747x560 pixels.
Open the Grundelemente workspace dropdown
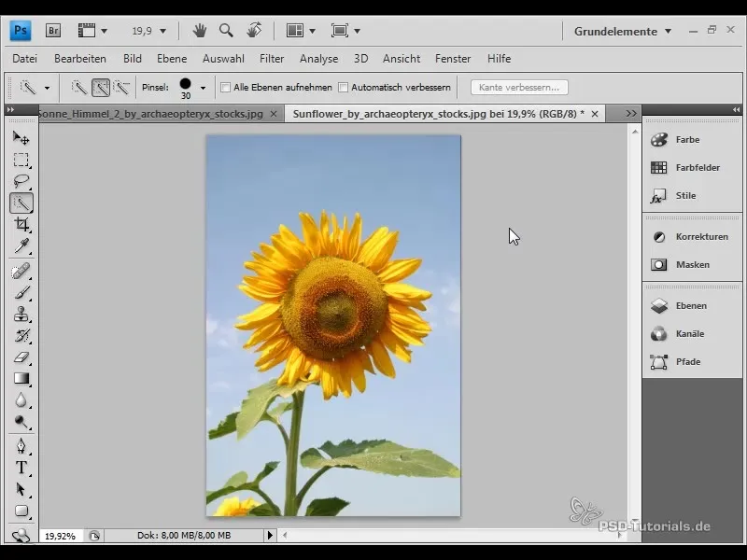pos(623,32)
